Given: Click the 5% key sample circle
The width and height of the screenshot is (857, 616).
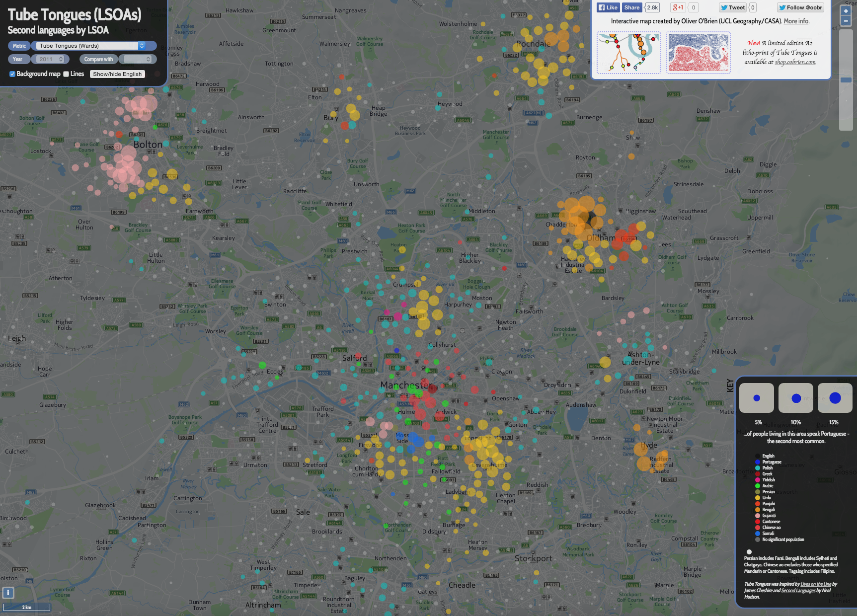Looking at the screenshot, I should 757,398.
